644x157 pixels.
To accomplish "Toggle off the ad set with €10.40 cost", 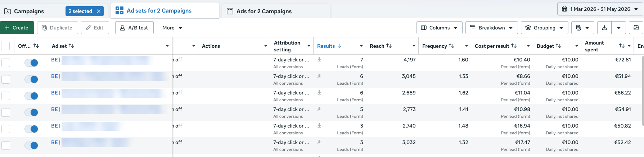I will point(31,63).
